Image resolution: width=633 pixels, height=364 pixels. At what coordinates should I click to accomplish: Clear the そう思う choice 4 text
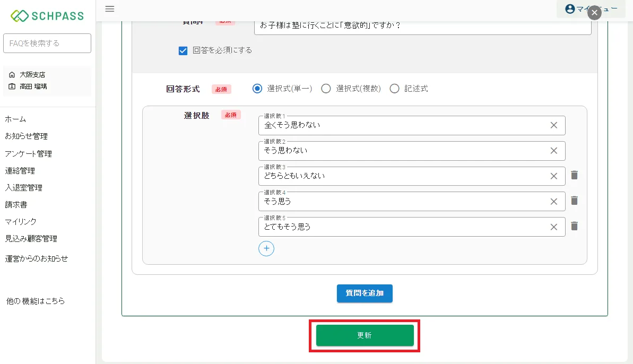(554, 202)
